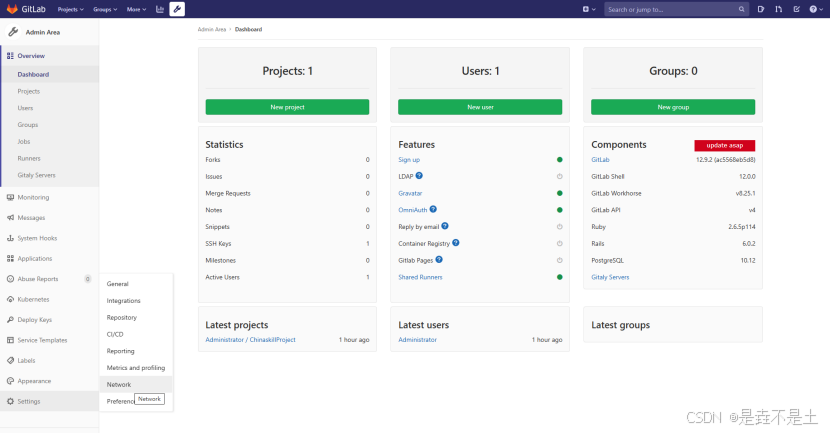Open the Issues icon in top bar
Screen dimensions: 830x433
tap(761, 9)
